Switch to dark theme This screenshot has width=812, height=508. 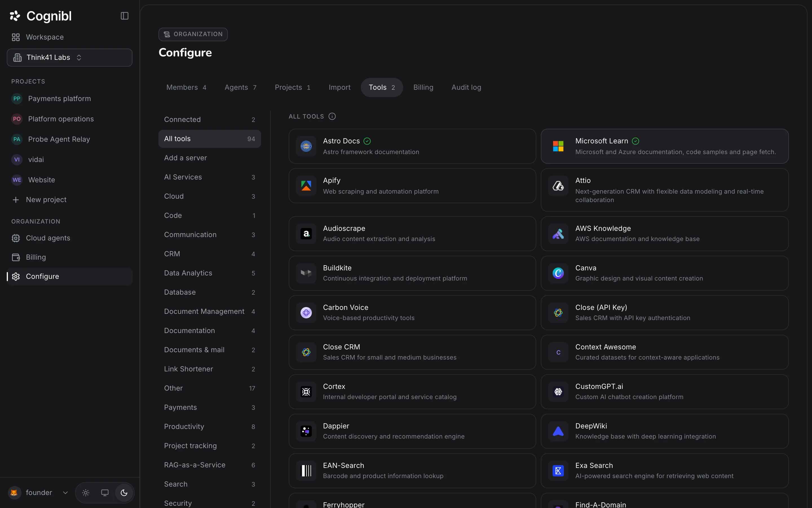(x=124, y=492)
